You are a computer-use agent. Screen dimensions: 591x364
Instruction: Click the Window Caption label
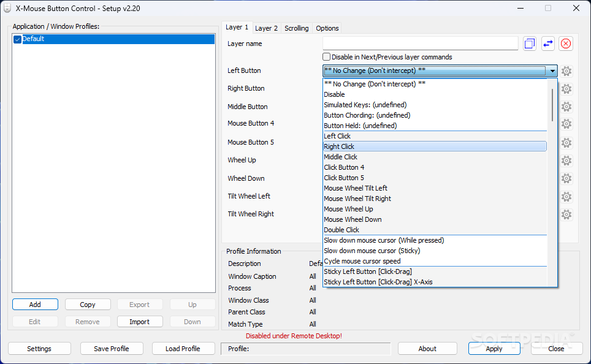252,276
